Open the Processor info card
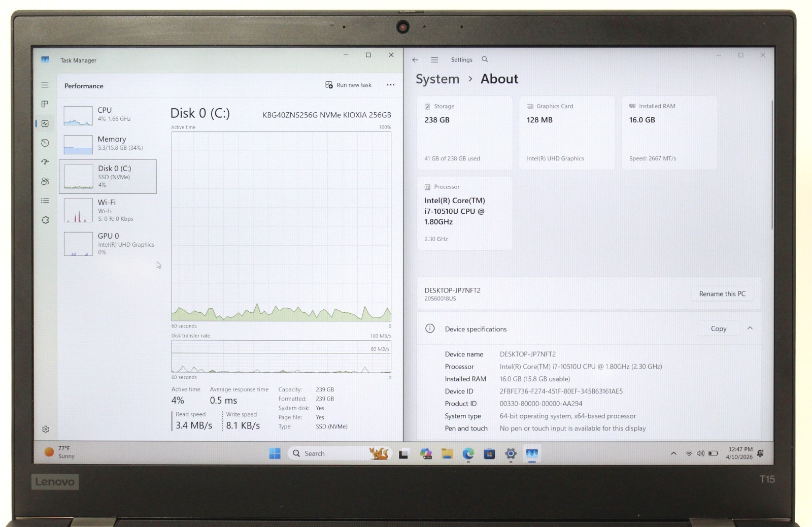This screenshot has height=527, width=812. tap(465, 213)
